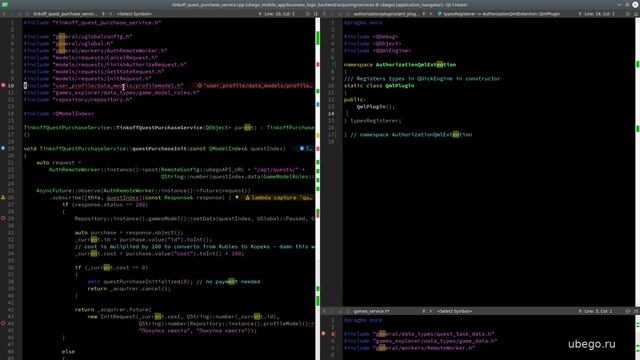Go back in the left editor
The width and height of the screenshot is (640, 360).
[x=4, y=14]
